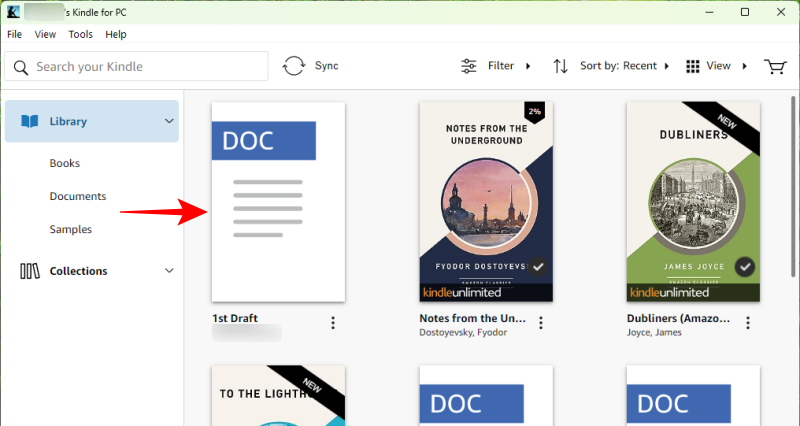800x426 pixels.
Task: Click the Kindle app icon in title bar
Action: coord(13,12)
